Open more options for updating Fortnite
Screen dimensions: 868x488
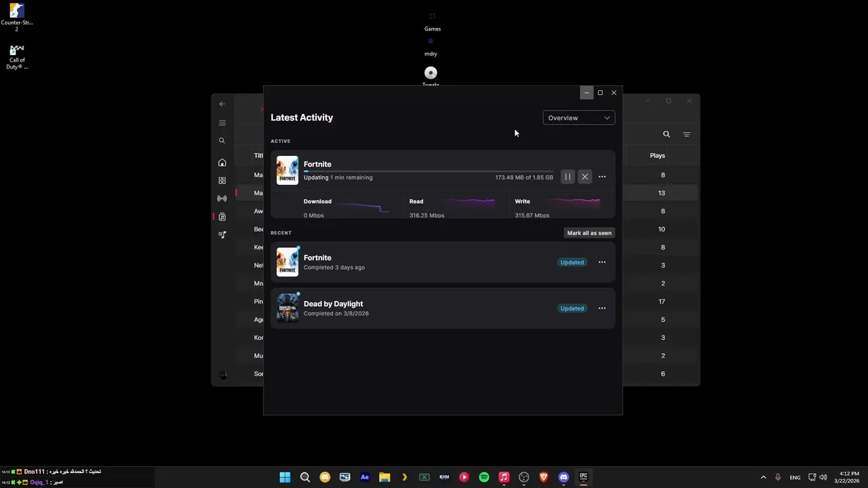tap(602, 177)
